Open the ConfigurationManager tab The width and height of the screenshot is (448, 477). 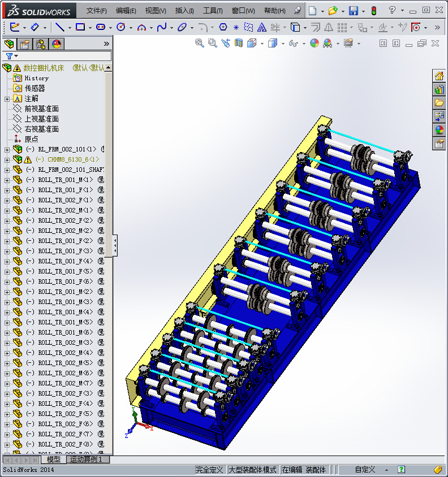pos(41,44)
